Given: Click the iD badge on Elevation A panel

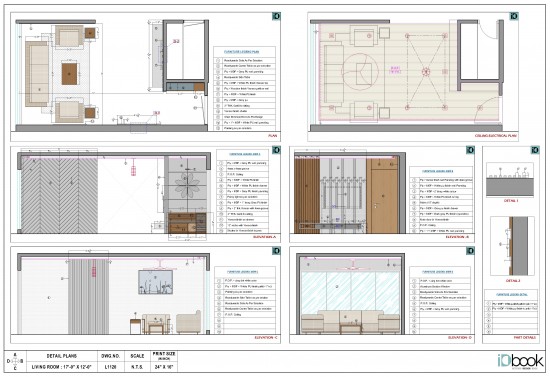Looking at the screenshot, I should point(276,150).
